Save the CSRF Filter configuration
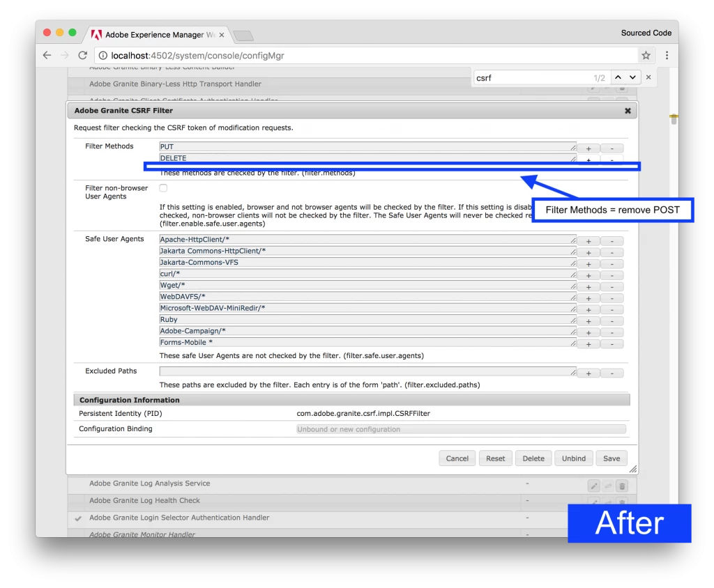This screenshot has width=714, height=588. click(612, 458)
